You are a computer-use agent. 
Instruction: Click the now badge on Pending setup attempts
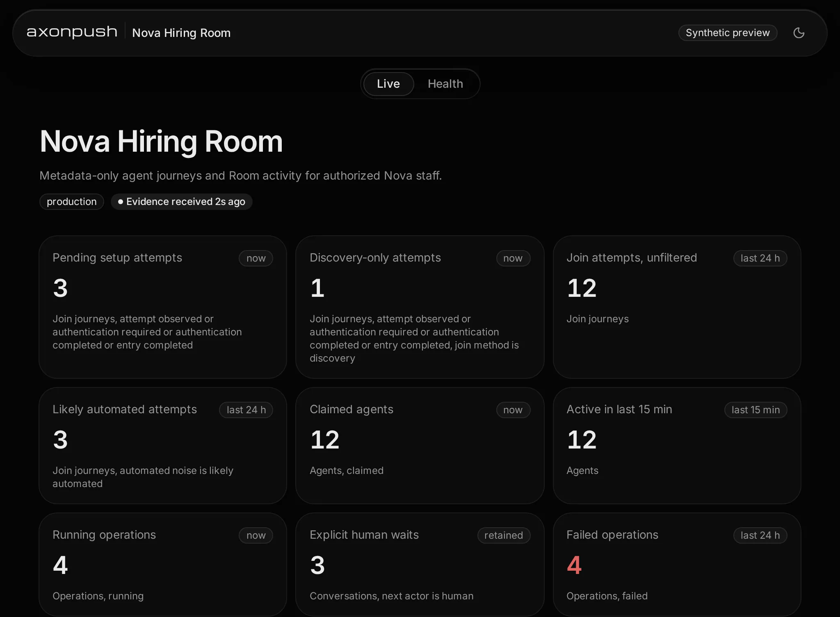(x=256, y=258)
